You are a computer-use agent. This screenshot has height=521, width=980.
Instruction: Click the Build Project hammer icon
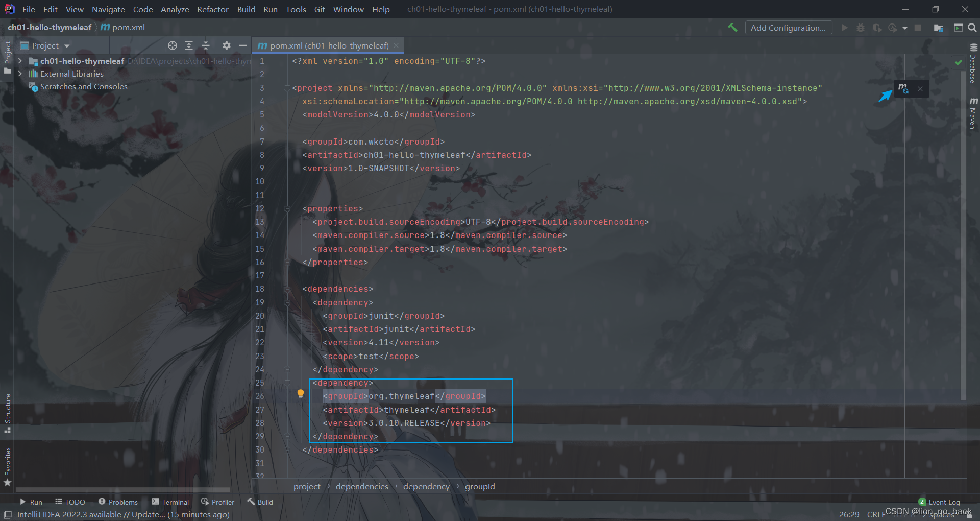pyautogui.click(x=732, y=28)
